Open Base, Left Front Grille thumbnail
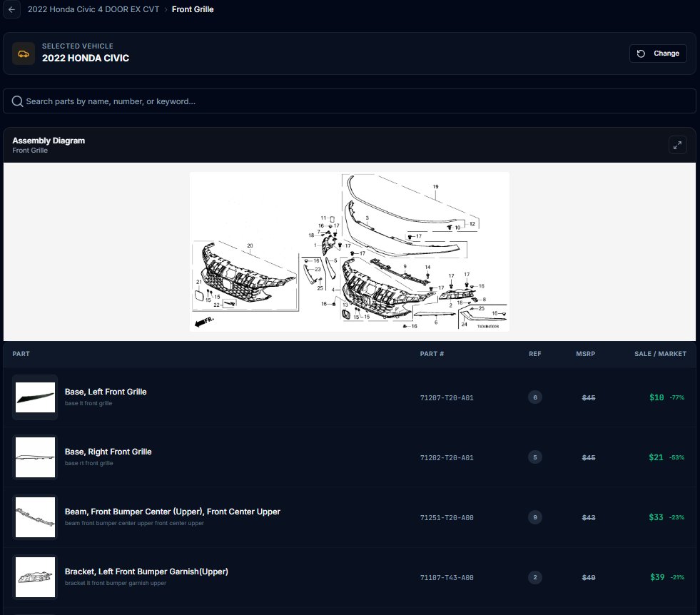The height and width of the screenshot is (615, 700). [x=35, y=397]
